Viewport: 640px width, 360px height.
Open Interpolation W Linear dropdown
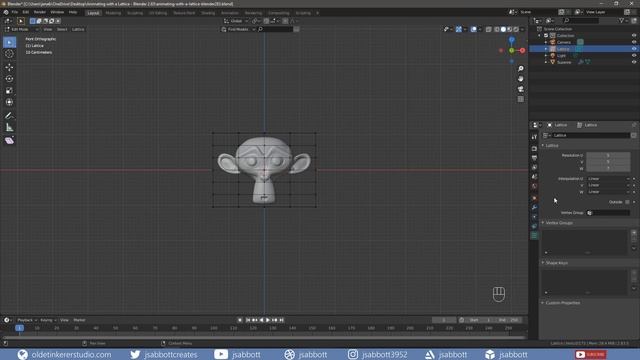point(609,192)
